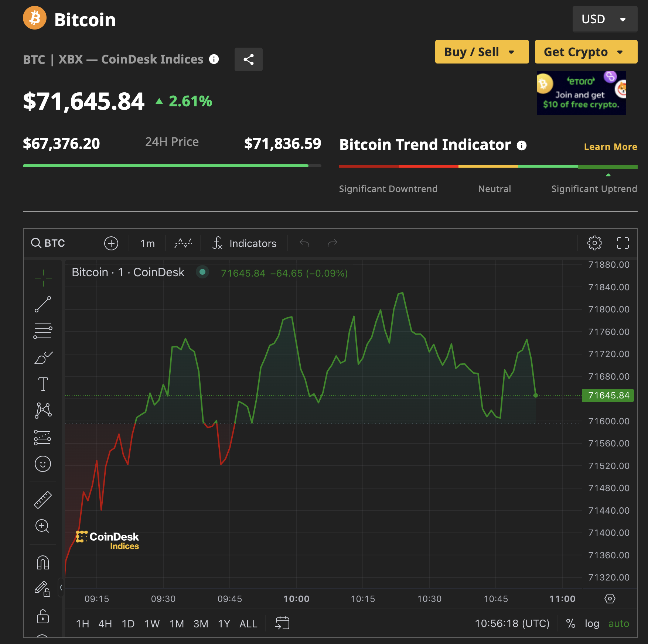648x644 pixels.
Task: Click the share icon next to CoinDesk Indices
Action: pyautogui.click(x=248, y=59)
